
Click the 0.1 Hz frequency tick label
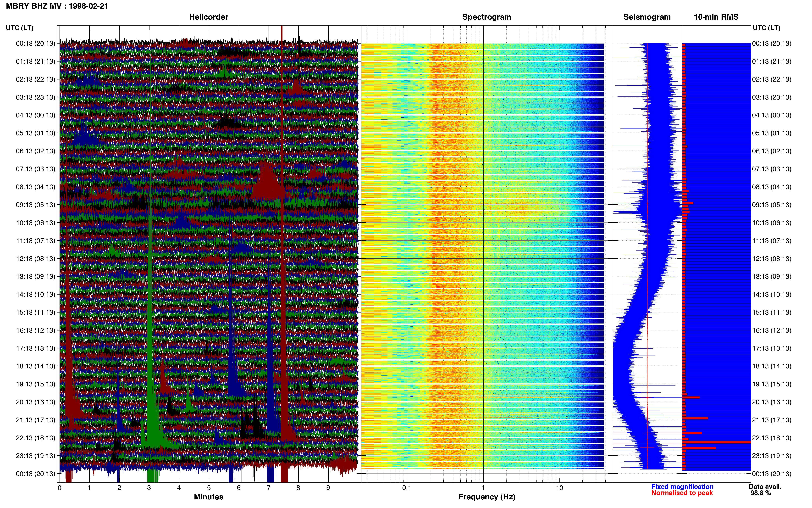point(407,488)
